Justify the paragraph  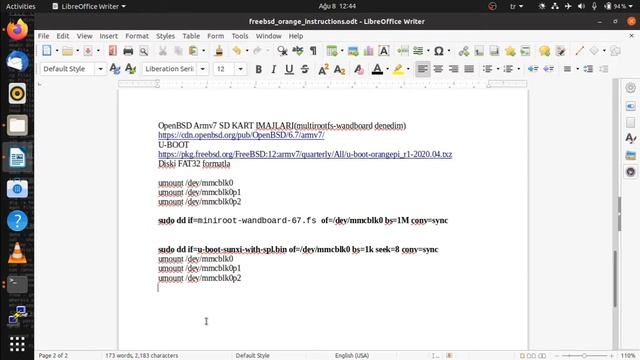[469, 69]
